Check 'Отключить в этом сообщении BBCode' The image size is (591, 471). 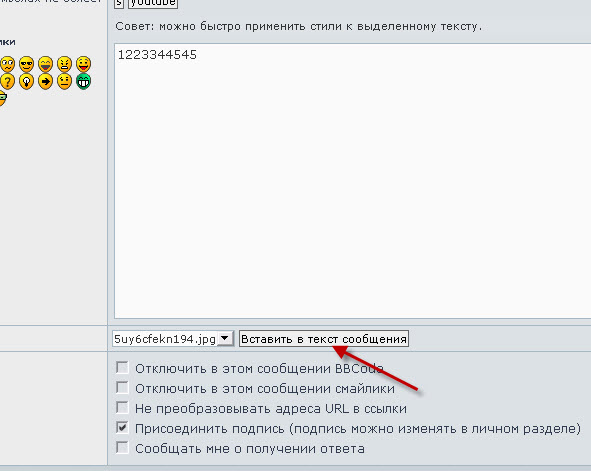(x=122, y=367)
